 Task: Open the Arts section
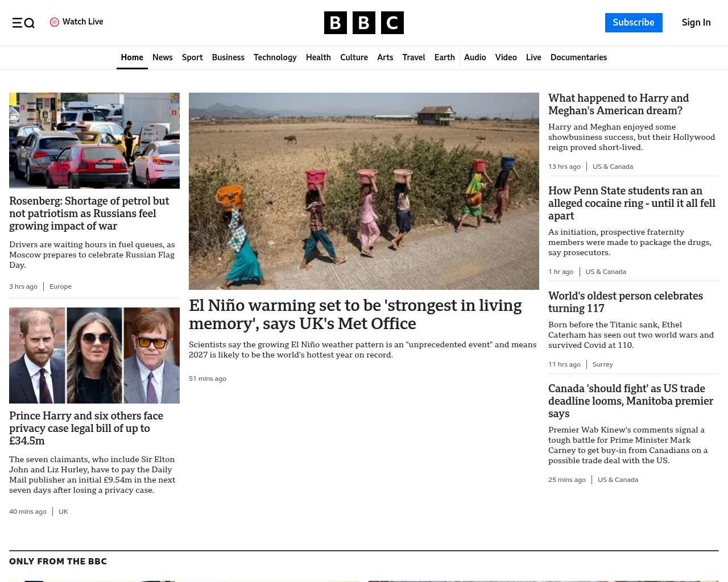click(385, 57)
